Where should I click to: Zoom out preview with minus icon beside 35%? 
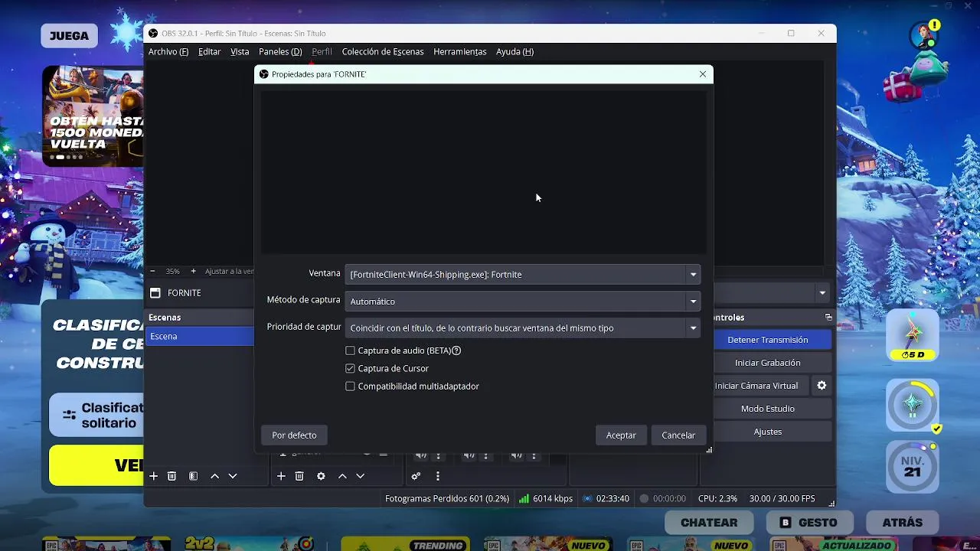pos(152,271)
